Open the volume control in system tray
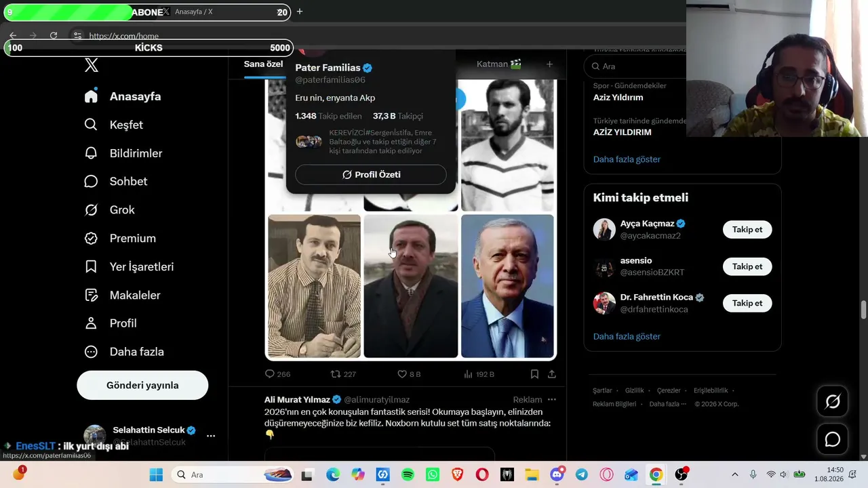 [x=783, y=474]
